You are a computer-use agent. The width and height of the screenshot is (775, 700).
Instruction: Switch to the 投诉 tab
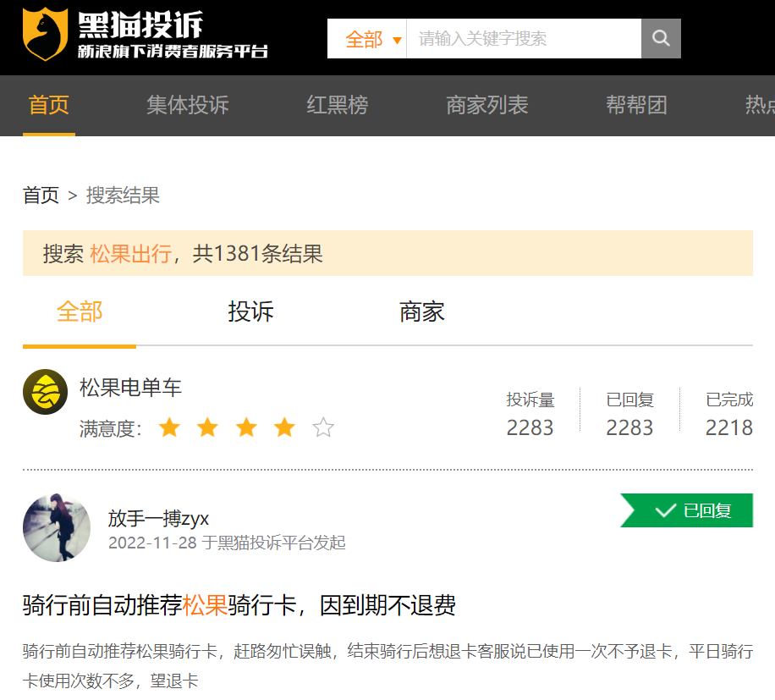coord(250,311)
